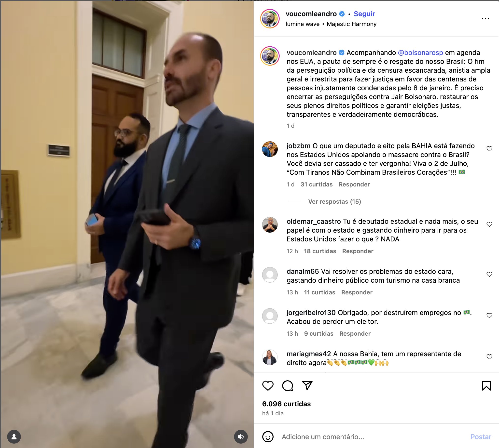Open the emoji picker smiley icon
The image size is (499, 448).
(268, 437)
